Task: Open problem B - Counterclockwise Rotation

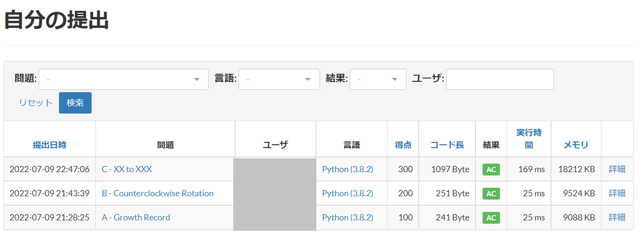Action: (158, 193)
